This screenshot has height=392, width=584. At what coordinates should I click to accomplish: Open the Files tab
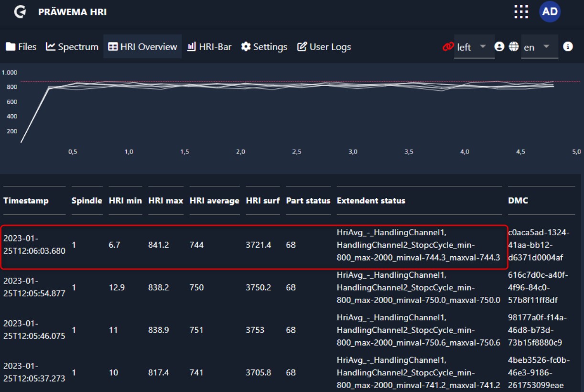tap(21, 47)
